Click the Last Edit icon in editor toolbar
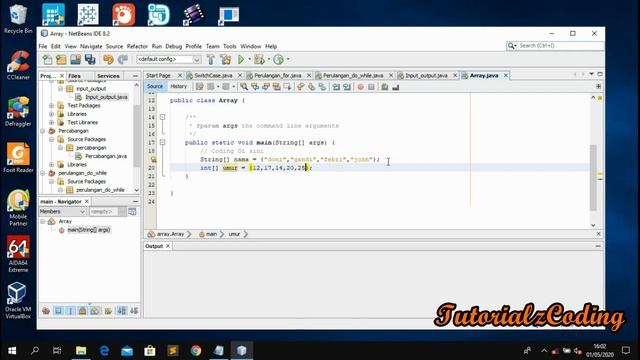Viewport: 640px width, 360px height. (x=200, y=87)
